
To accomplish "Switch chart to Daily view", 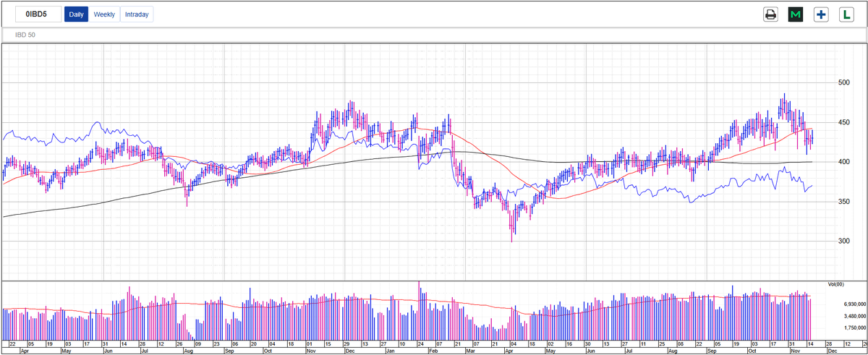I will tap(76, 14).
